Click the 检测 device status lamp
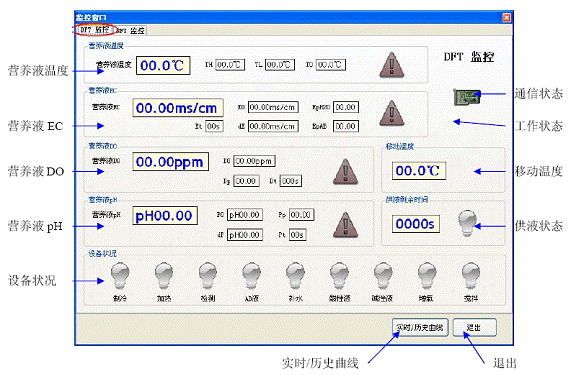588x375 pixels. pos(208,276)
